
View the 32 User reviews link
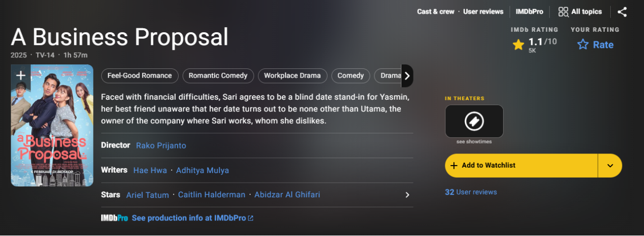[x=470, y=192]
